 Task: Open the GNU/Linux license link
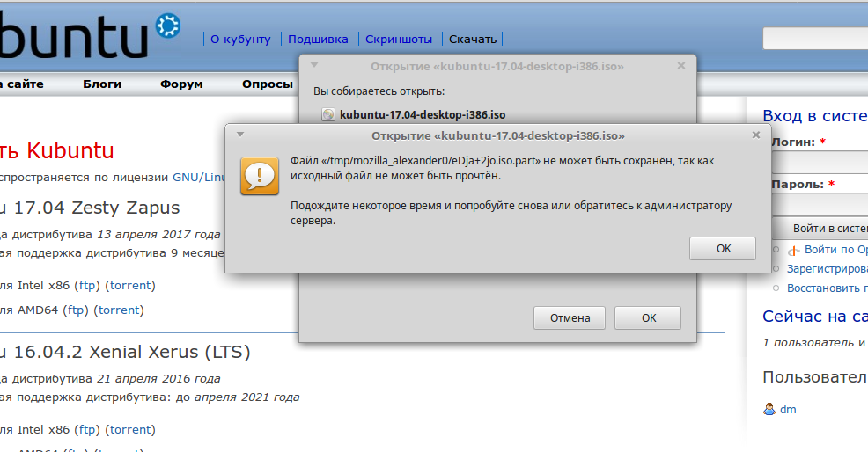199,178
